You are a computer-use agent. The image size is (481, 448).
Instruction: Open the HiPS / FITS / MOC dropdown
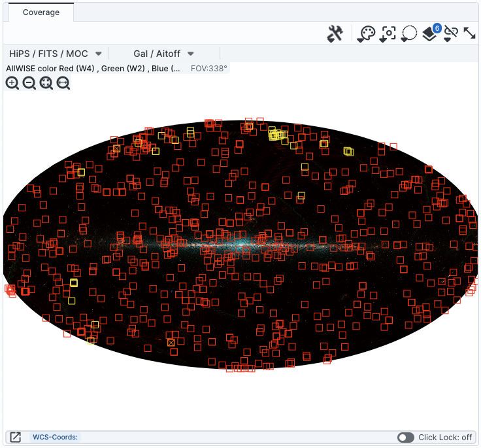[55, 54]
